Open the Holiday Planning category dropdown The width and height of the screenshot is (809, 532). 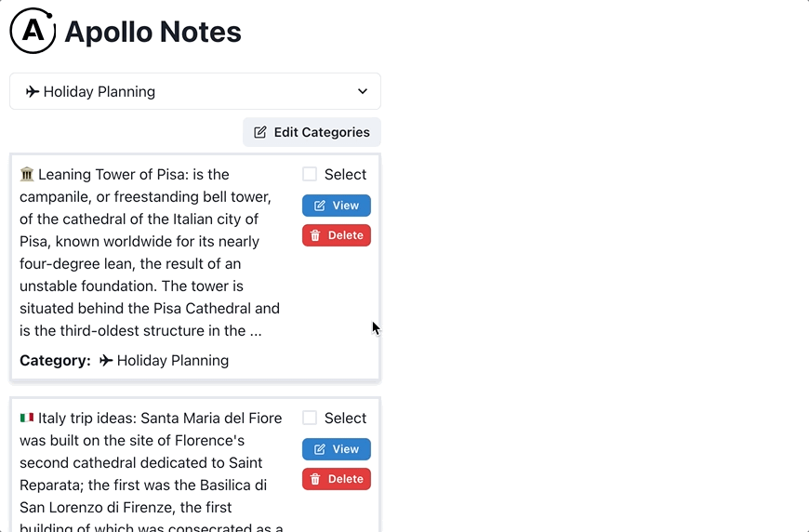(195, 91)
